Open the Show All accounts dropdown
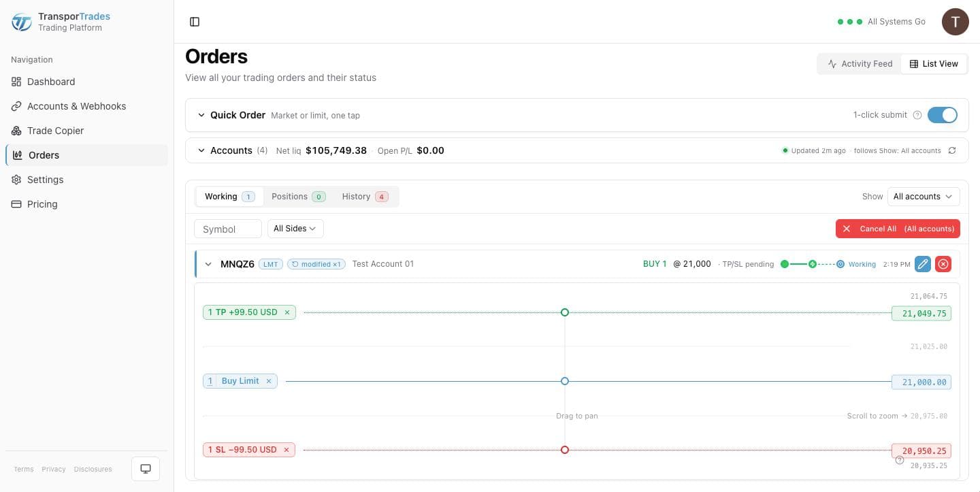 tap(924, 197)
